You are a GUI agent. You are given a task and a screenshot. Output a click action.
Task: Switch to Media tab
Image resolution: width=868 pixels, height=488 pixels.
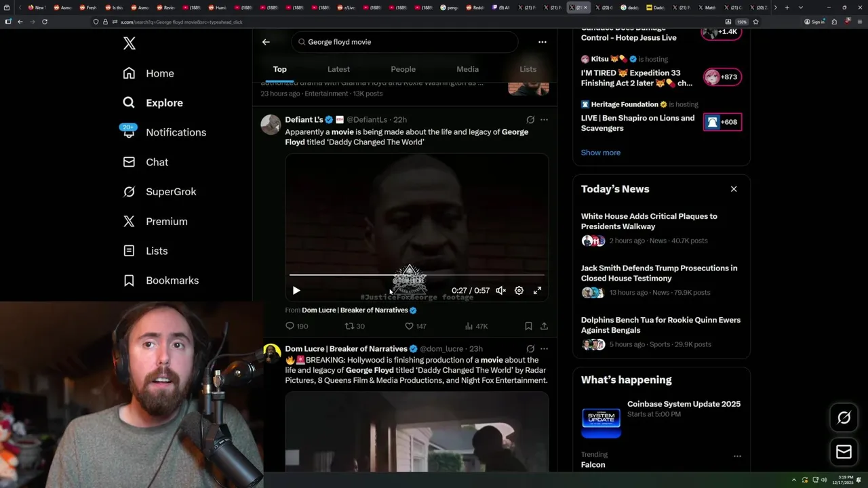coord(467,69)
